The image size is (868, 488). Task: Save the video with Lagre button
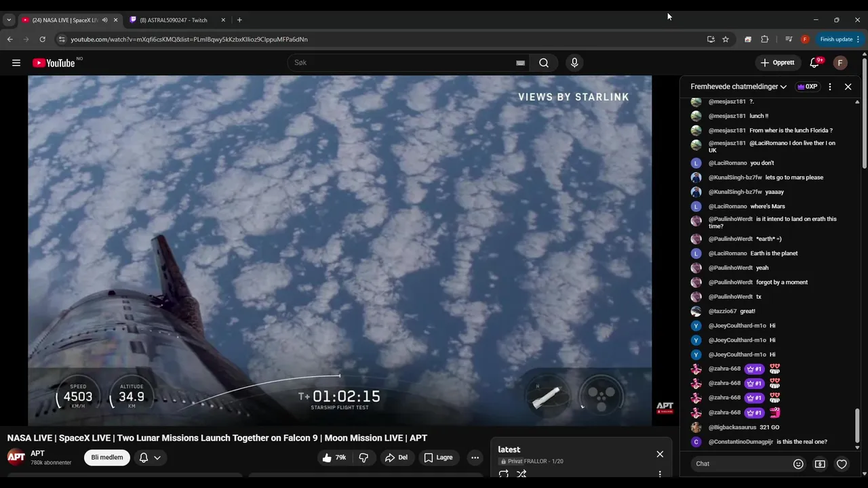coord(439,457)
